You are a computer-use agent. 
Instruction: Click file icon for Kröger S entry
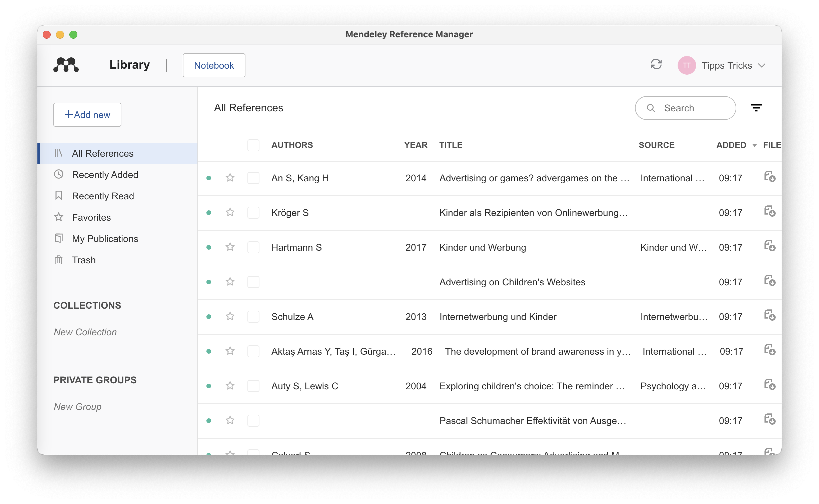[x=770, y=212]
